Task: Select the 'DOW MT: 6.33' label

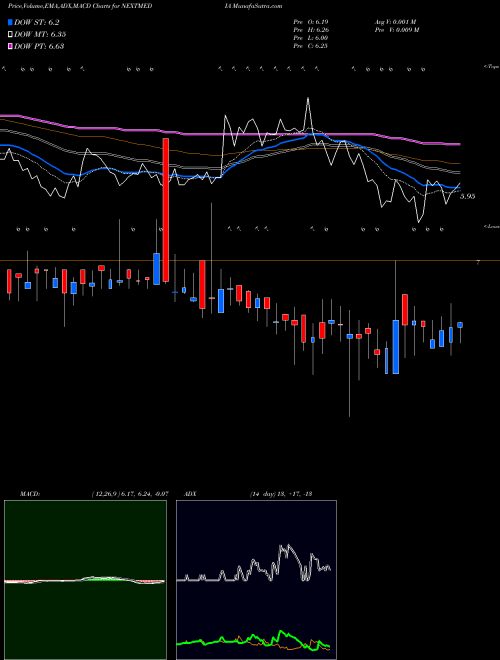Action: coord(40,34)
